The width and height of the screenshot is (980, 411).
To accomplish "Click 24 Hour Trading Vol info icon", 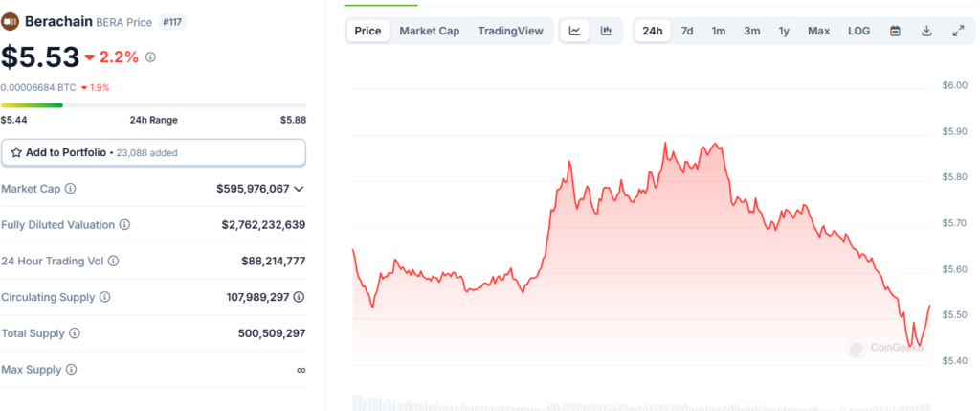I will tap(113, 261).
